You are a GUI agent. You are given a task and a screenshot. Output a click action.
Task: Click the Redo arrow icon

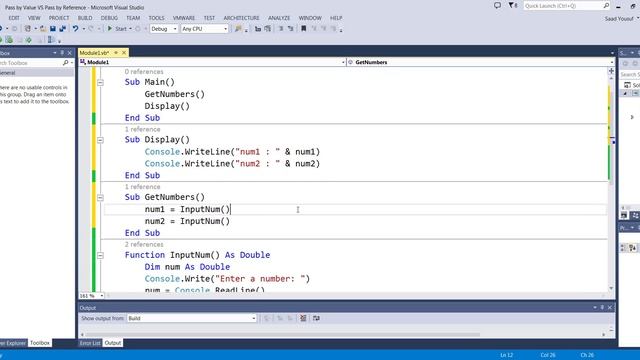[91, 29]
